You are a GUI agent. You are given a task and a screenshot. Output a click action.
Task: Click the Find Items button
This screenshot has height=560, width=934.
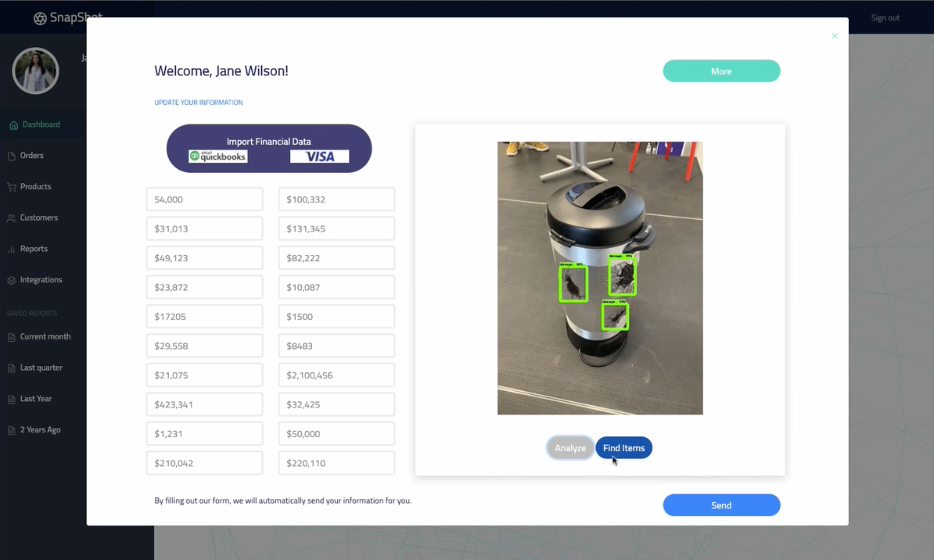[x=623, y=448]
